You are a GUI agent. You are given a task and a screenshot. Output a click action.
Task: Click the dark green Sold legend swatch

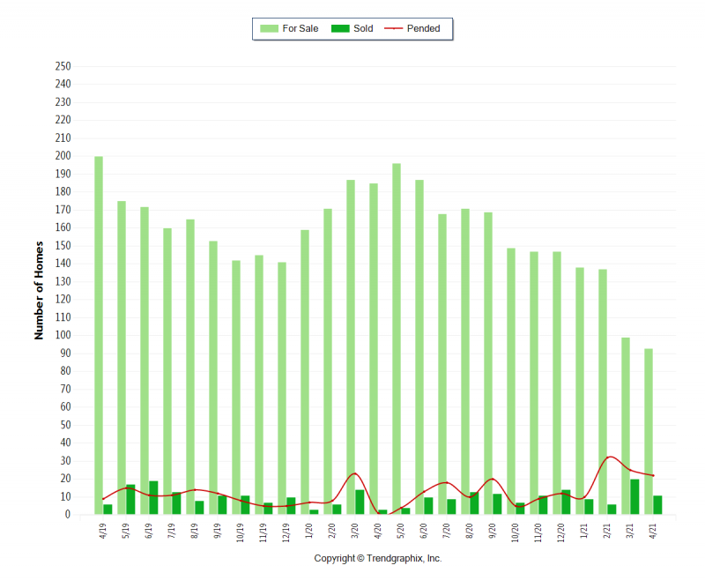point(340,29)
